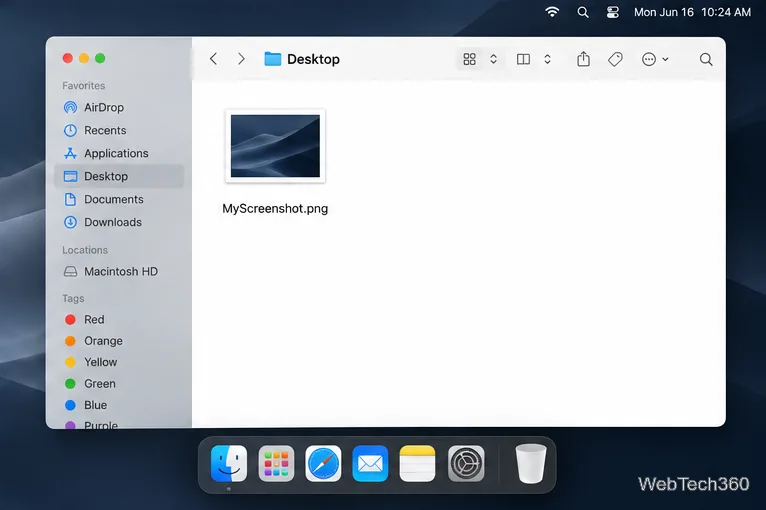Filter by the Red tag
The width and height of the screenshot is (766, 510).
(119, 319)
